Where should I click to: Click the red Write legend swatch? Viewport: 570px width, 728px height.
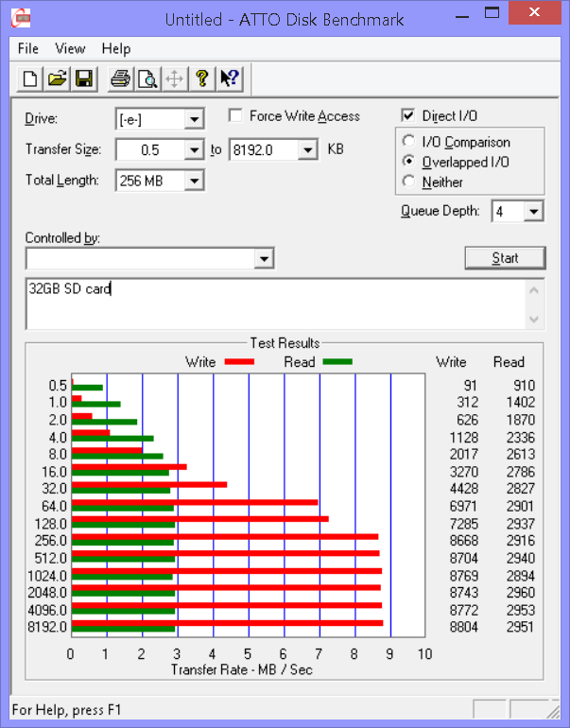(x=239, y=362)
